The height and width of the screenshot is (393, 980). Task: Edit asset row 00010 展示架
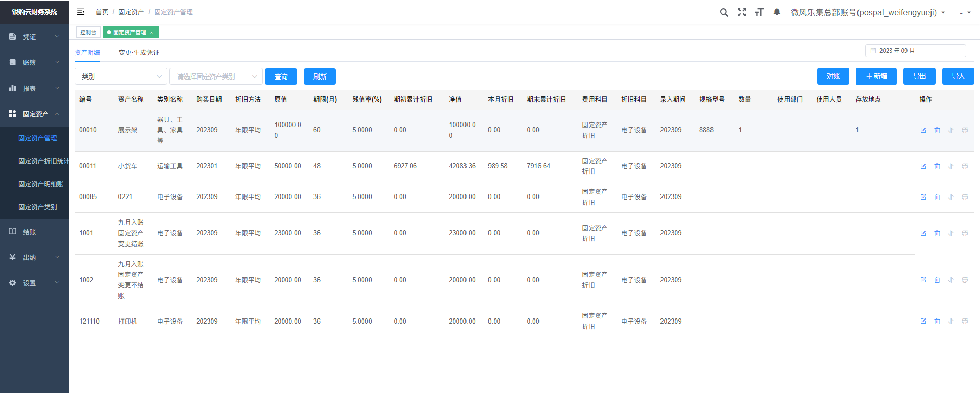pyautogui.click(x=923, y=130)
